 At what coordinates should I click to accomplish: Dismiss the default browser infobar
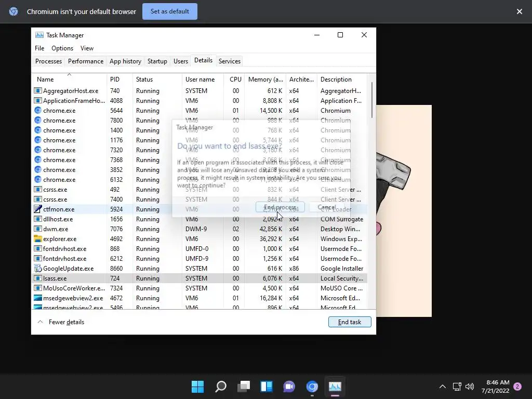pos(519,11)
